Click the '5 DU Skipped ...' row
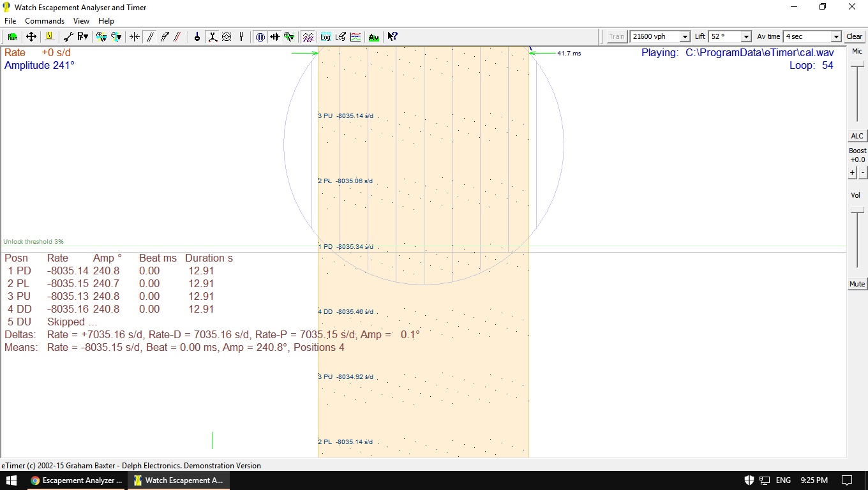 coord(52,322)
